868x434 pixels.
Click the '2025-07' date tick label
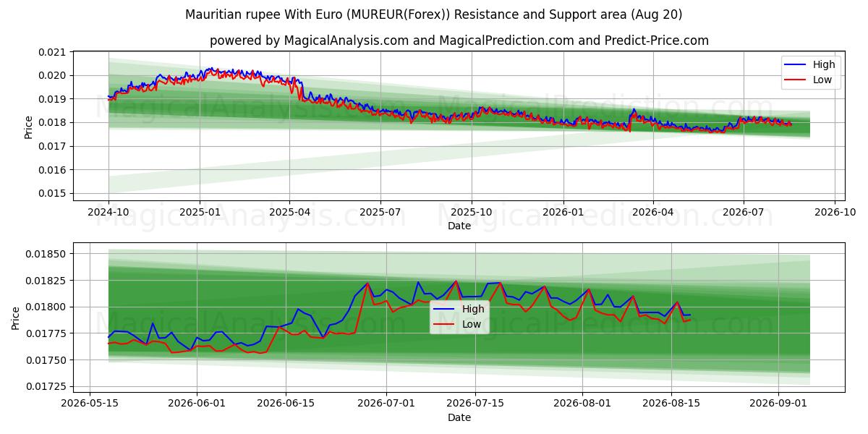pyautogui.click(x=380, y=213)
